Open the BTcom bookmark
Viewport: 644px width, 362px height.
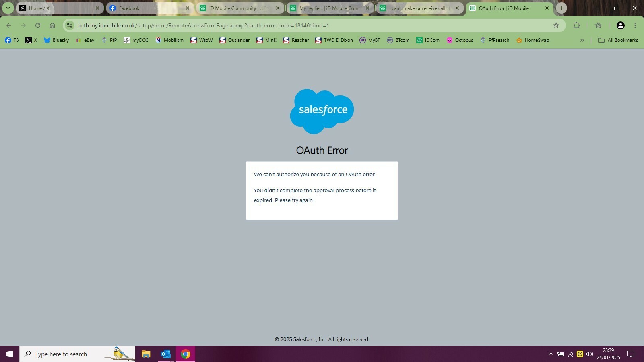point(398,40)
